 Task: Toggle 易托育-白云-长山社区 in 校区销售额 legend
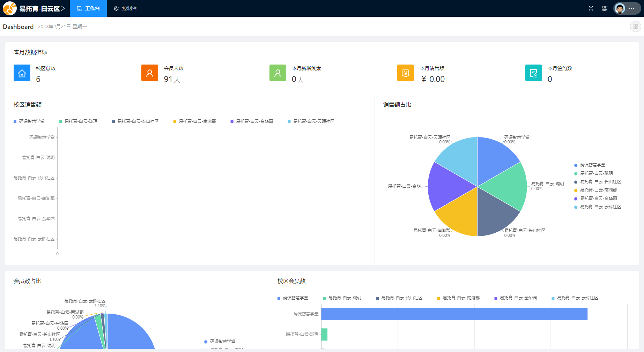tap(135, 121)
